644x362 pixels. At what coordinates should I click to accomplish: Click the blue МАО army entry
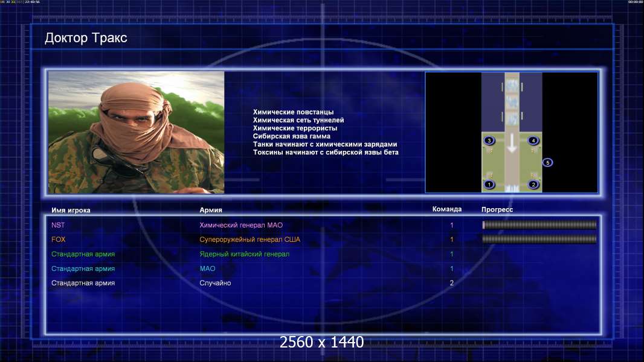point(207,268)
